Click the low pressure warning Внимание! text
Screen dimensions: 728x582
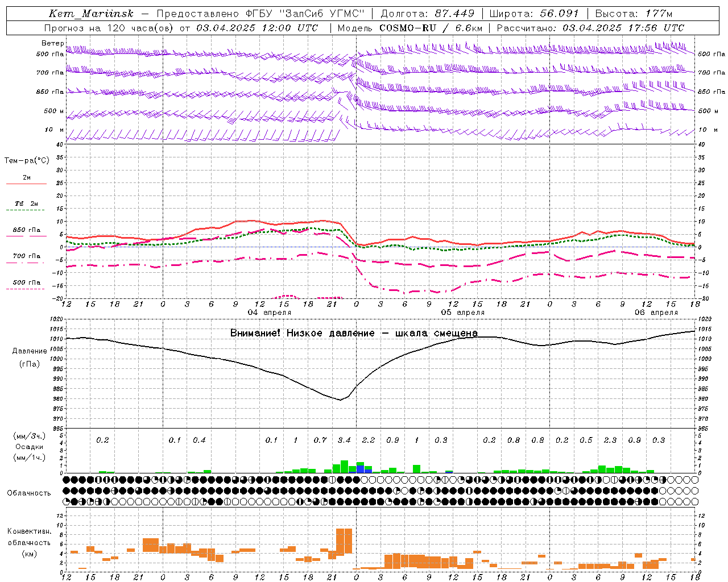tap(354, 333)
